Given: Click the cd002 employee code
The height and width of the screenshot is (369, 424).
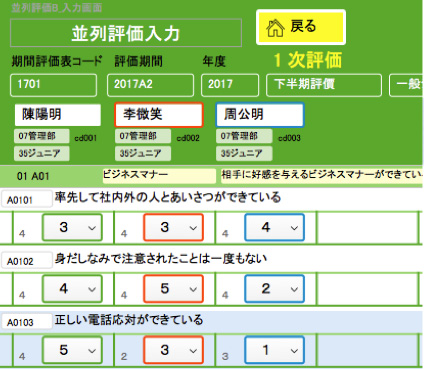Looking at the screenshot, I should (188, 138).
